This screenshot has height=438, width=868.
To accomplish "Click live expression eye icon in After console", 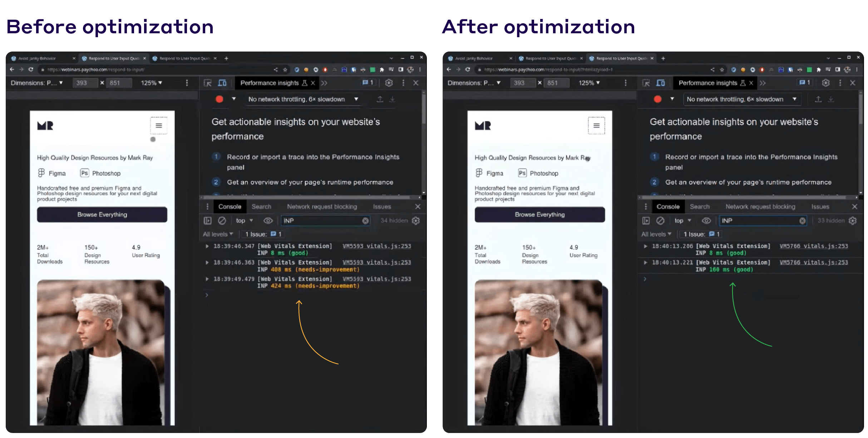I will click(x=706, y=221).
